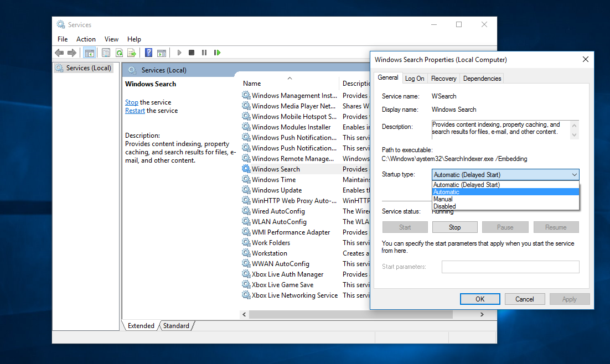610x364 pixels.
Task: Select the Windows Update service row
Action: pos(306,190)
